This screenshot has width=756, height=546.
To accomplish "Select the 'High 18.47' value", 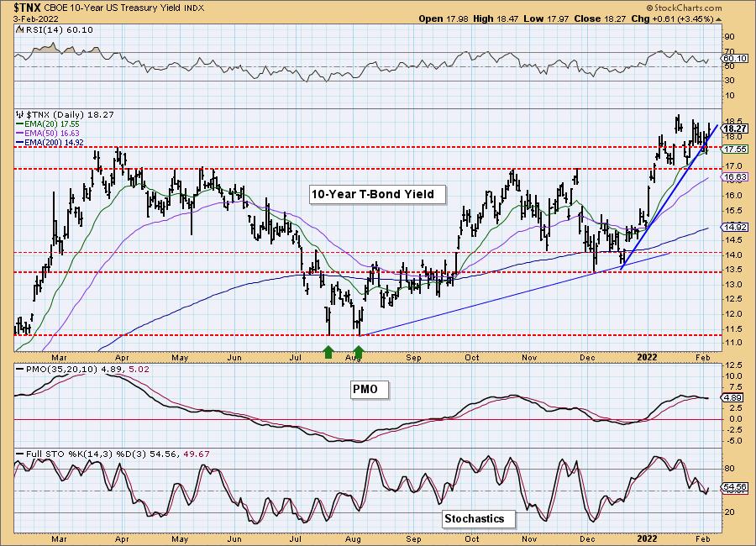I will (495, 18).
